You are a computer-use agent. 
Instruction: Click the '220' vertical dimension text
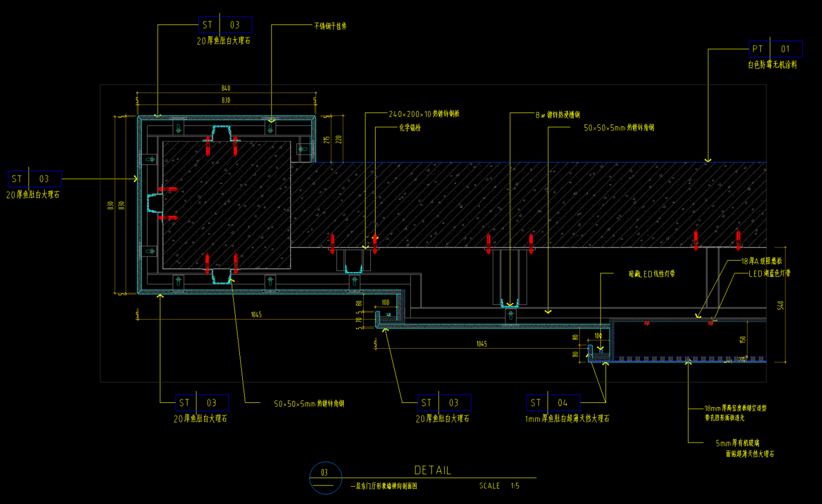tap(339, 139)
